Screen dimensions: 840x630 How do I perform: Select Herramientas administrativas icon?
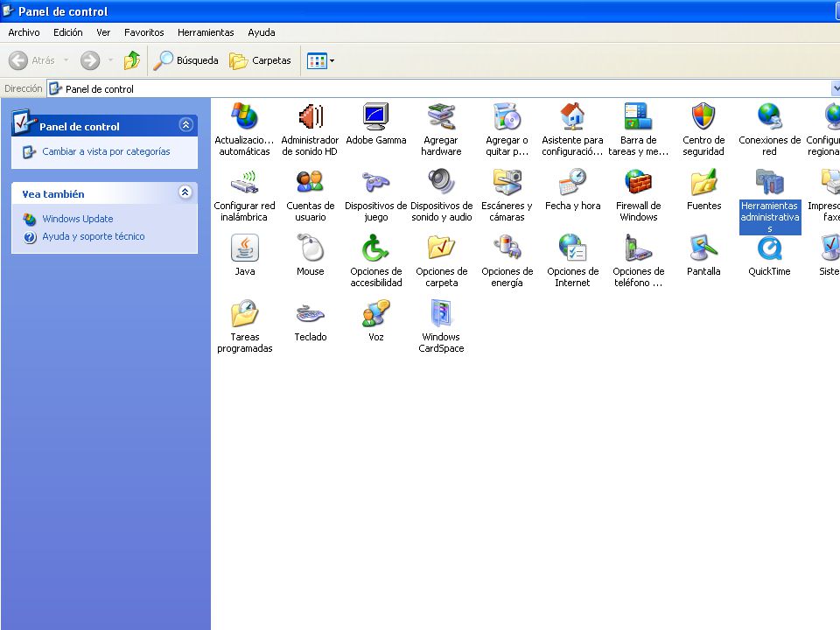pyautogui.click(x=769, y=182)
